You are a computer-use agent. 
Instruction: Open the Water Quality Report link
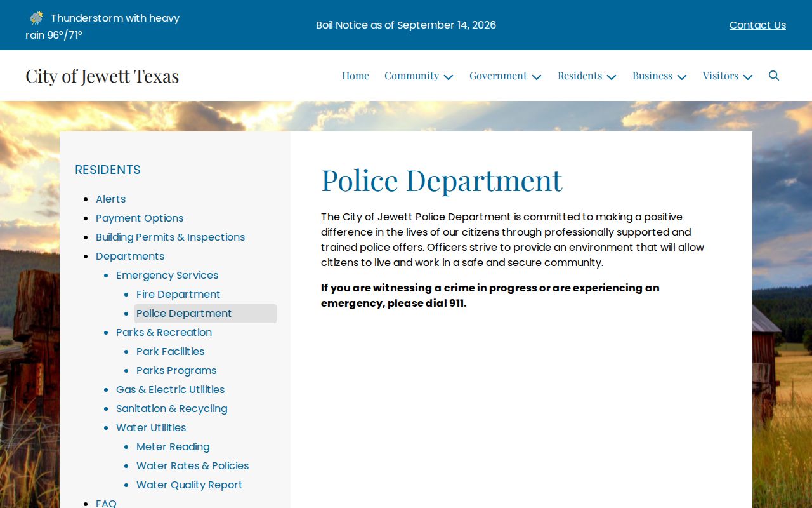190,485
